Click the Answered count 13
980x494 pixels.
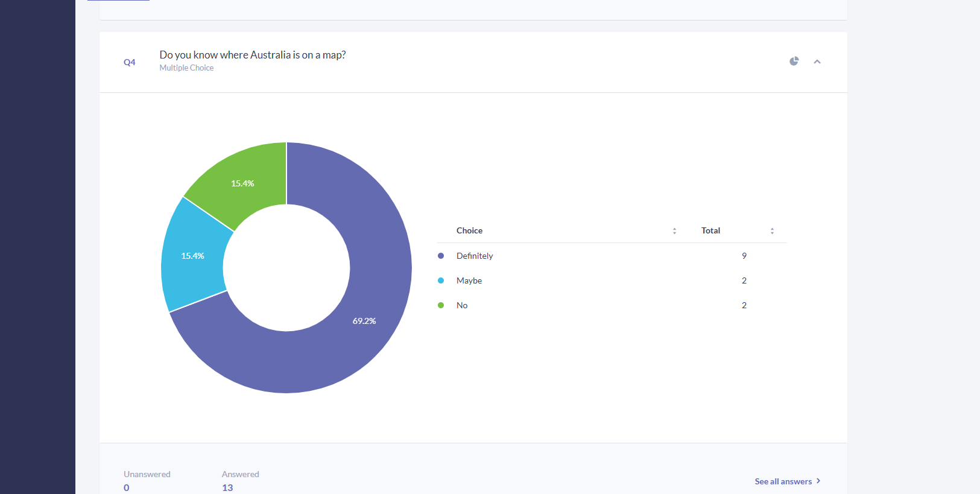[227, 487]
